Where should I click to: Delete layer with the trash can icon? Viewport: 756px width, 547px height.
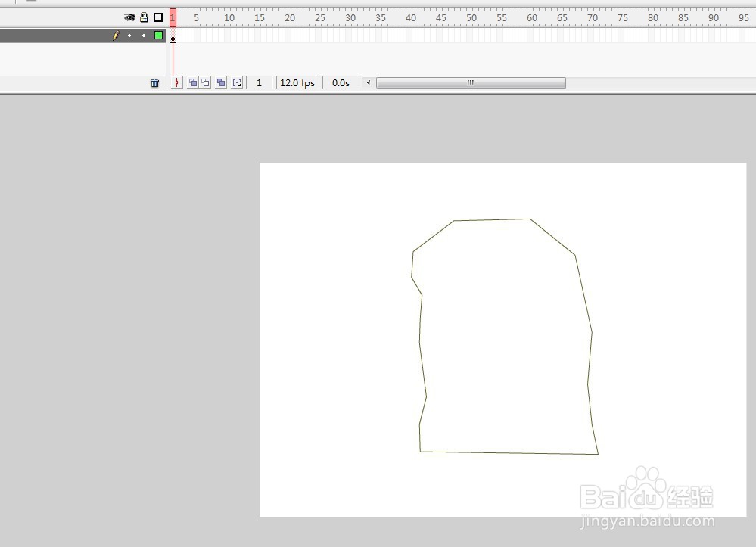[155, 83]
